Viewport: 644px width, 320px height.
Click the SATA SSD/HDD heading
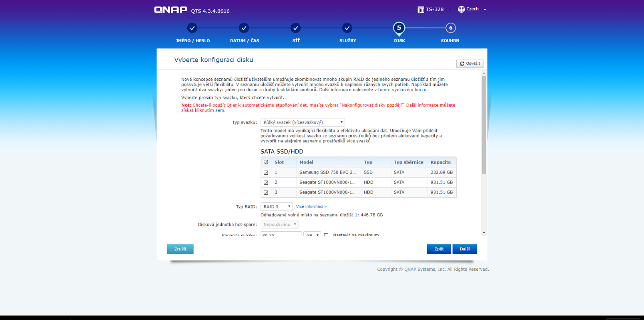(x=282, y=152)
